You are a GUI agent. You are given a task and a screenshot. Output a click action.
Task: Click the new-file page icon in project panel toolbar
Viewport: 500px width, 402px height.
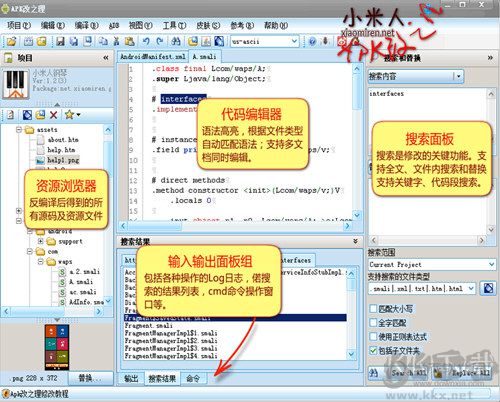[10, 115]
